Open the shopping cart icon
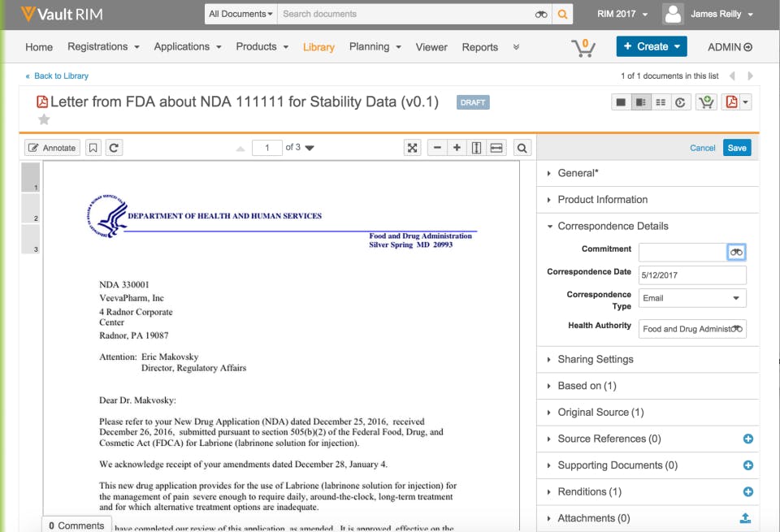Screen dimensions: 780x532 pyautogui.click(x=583, y=48)
